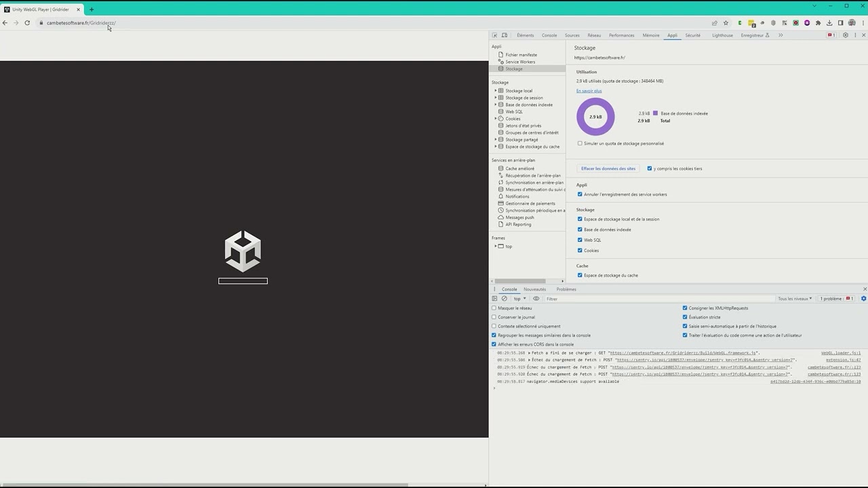Click the Unity loading progress bar
The image size is (868, 488).
pyautogui.click(x=243, y=281)
